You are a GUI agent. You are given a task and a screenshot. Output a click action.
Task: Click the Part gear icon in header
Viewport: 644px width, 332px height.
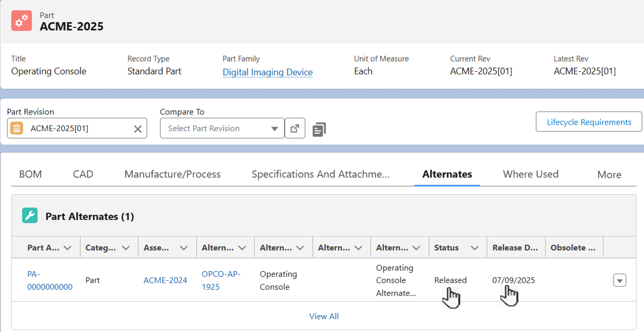point(22,21)
